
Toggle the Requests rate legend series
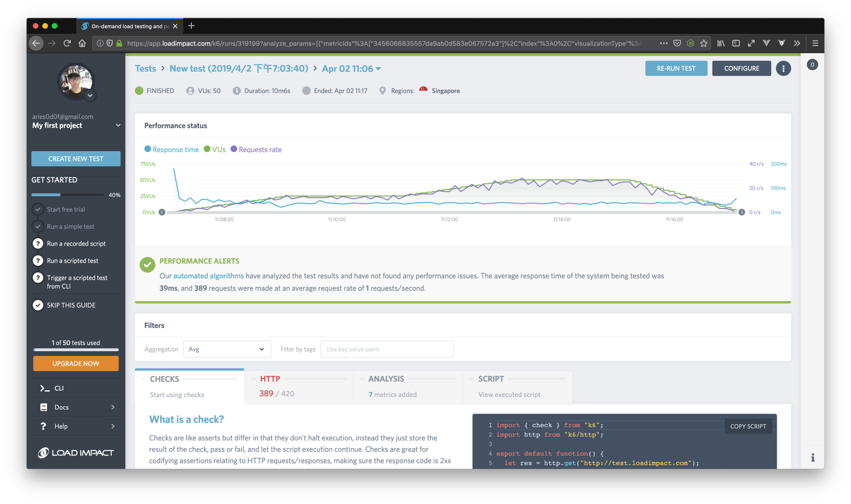point(256,149)
